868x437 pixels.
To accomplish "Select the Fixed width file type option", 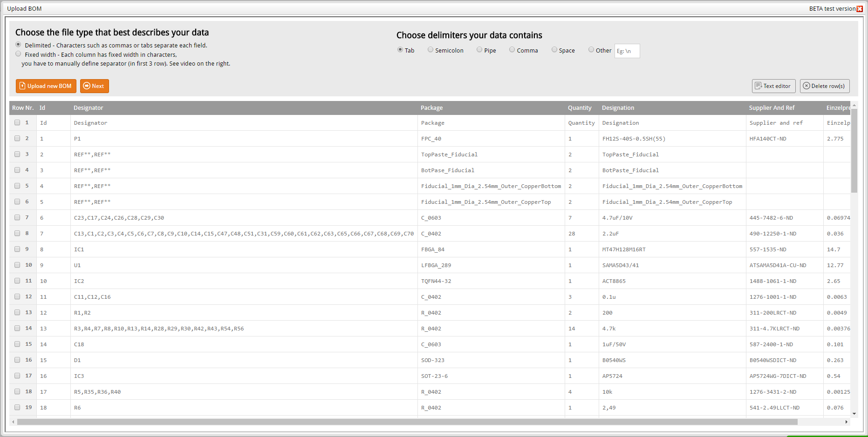I will tap(18, 54).
